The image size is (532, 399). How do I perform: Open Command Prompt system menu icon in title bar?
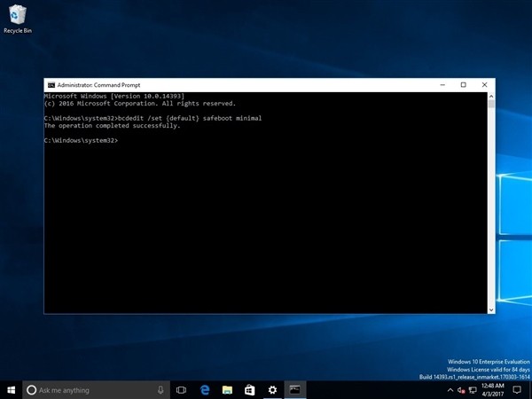[x=51, y=85]
